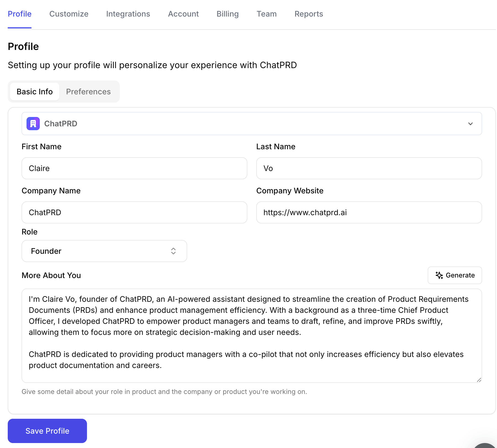497x448 pixels.
Task: Switch to the Preferences sub-tab
Action: pyautogui.click(x=88, y=92)
